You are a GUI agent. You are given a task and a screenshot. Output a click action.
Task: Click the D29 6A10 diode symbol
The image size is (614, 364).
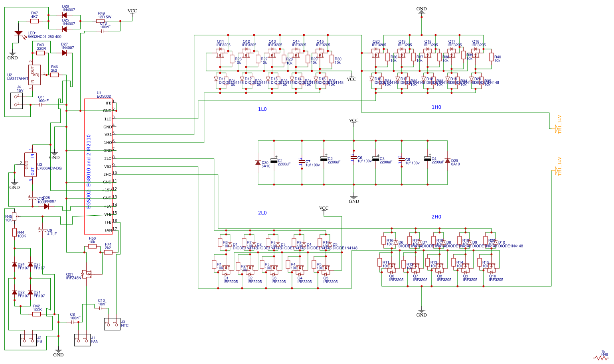coord(447,161)
